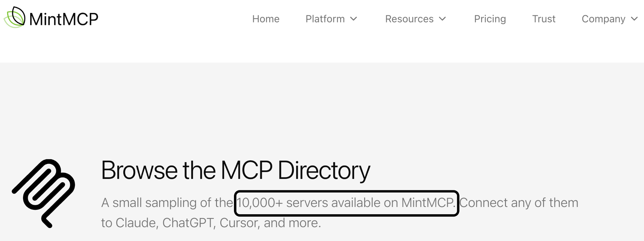Click the MintMCP leaf logo icon
This screenshot has width=644, height=241.
point(14,17)
